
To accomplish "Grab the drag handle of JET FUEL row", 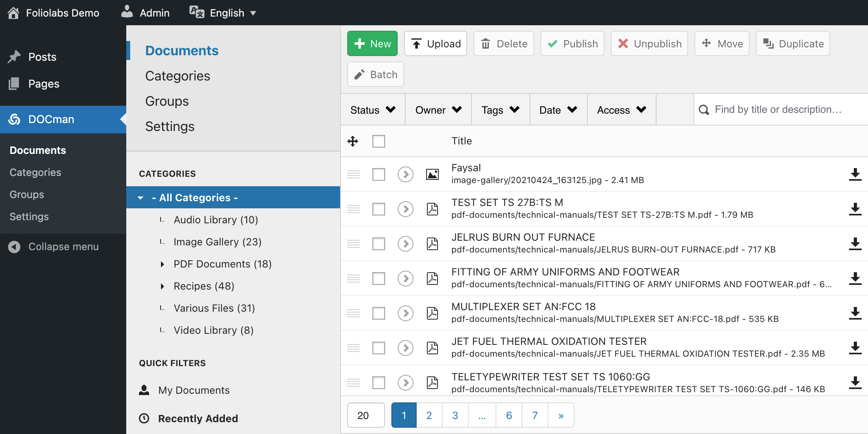I will (354, 348).
